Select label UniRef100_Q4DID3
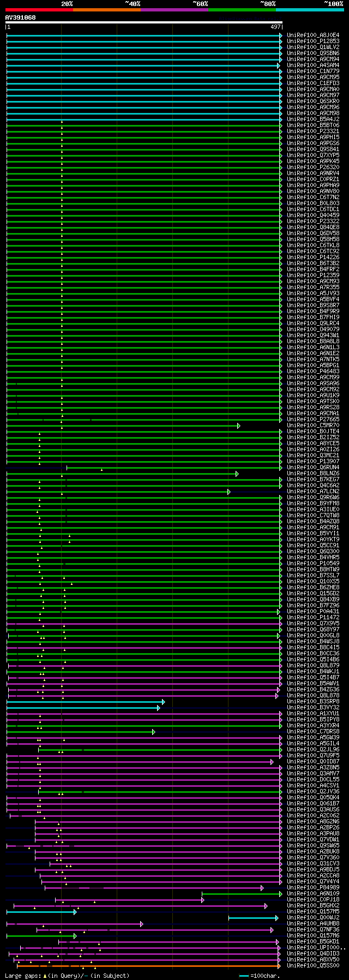Image resolution: width=349 pixels, height=980 pixels. (313, 954)
